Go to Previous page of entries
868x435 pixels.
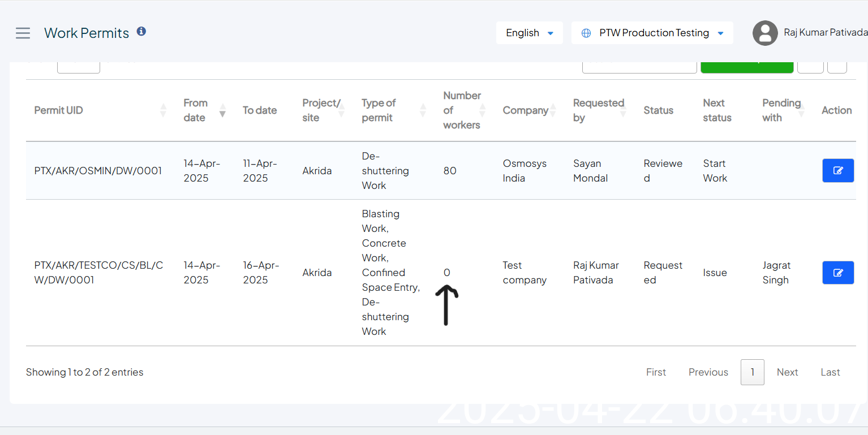(708, 372)
